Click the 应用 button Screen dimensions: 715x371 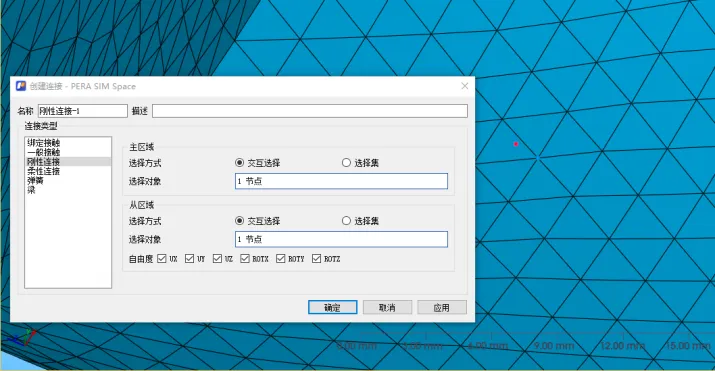click(x=442, y=307)
